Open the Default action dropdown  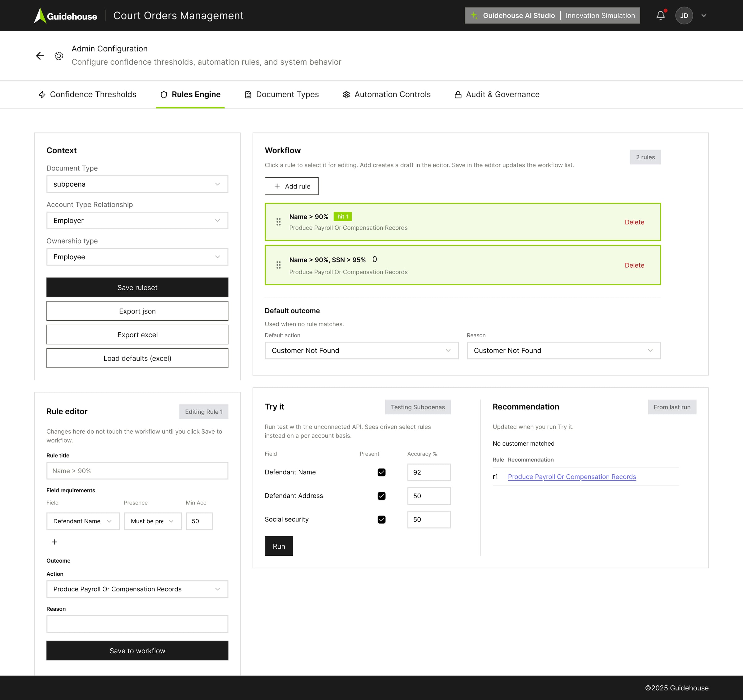(x=361, y=350)
